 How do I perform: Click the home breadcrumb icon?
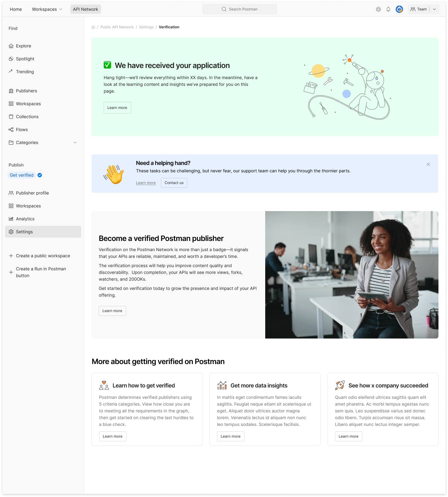(93, 27)
